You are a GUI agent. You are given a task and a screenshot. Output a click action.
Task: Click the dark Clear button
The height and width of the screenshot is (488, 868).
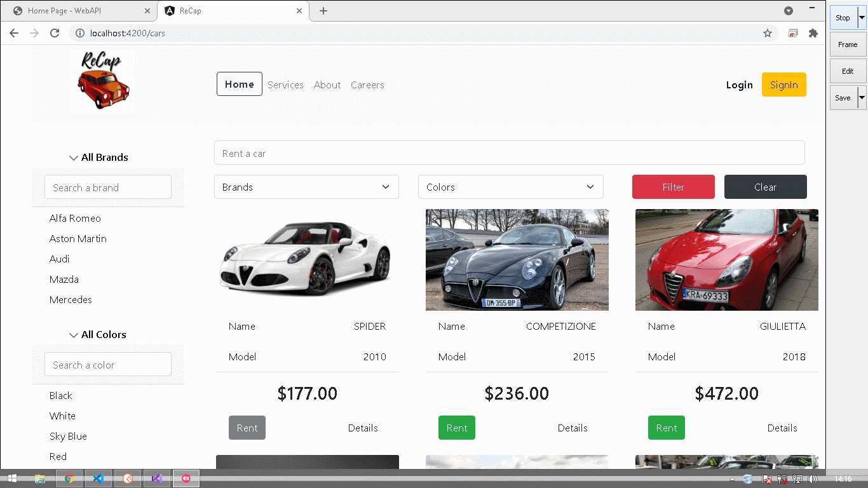pyautogui.click(x=766, y=187)
